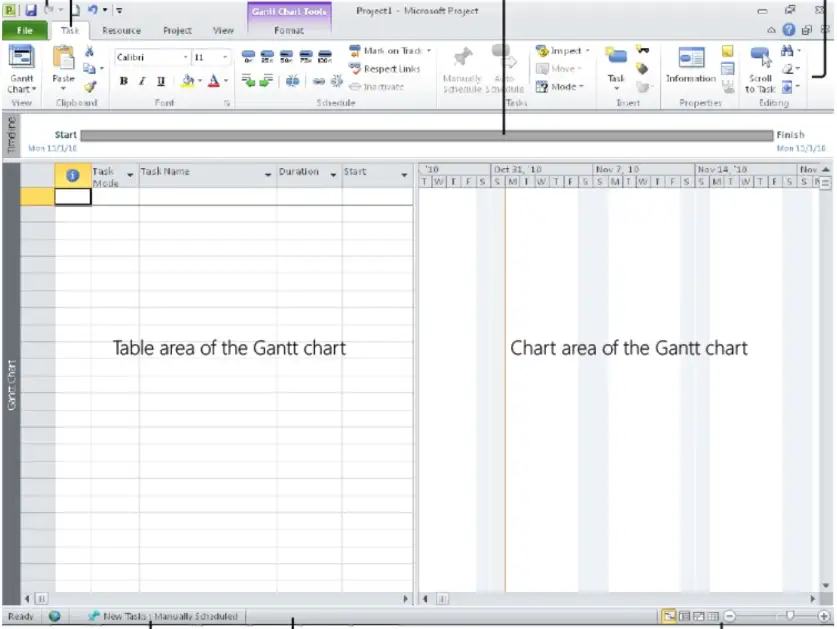Click Mark on Track button

click(391, 51)
